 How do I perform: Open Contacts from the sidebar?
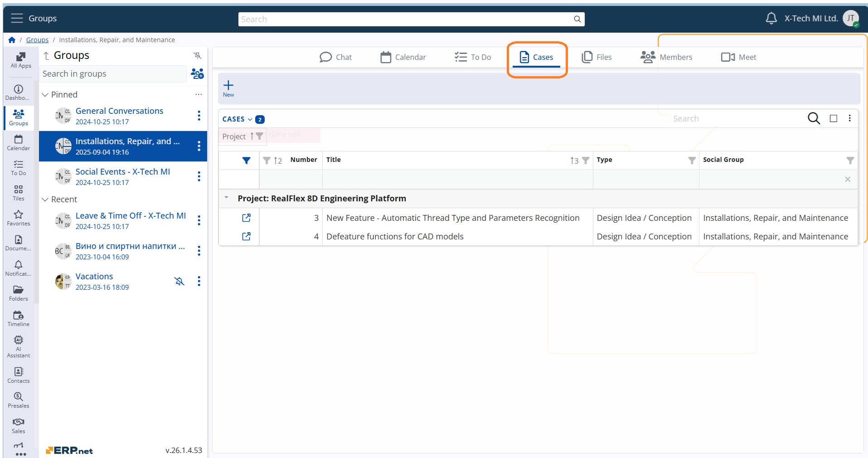tap(19, 375)
